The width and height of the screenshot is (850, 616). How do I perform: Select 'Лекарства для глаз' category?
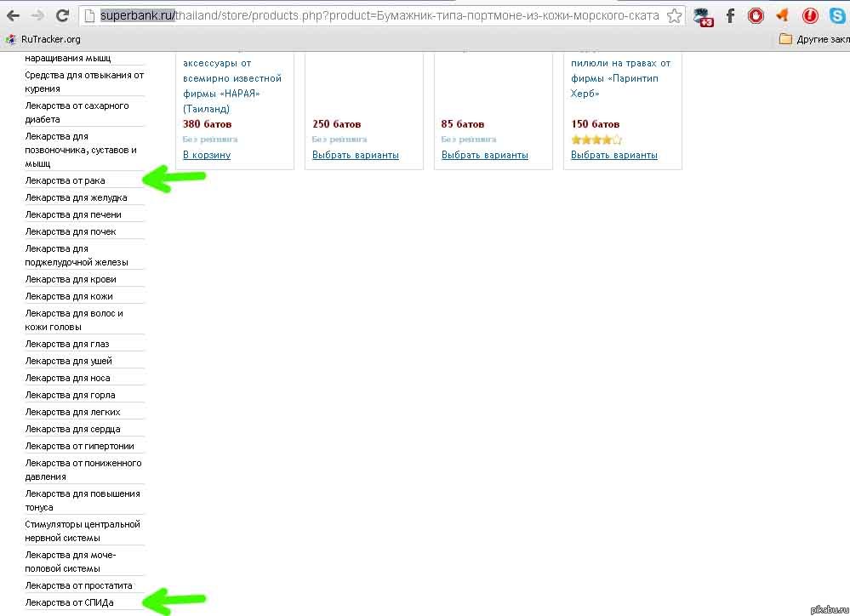[x=67, y=344]
